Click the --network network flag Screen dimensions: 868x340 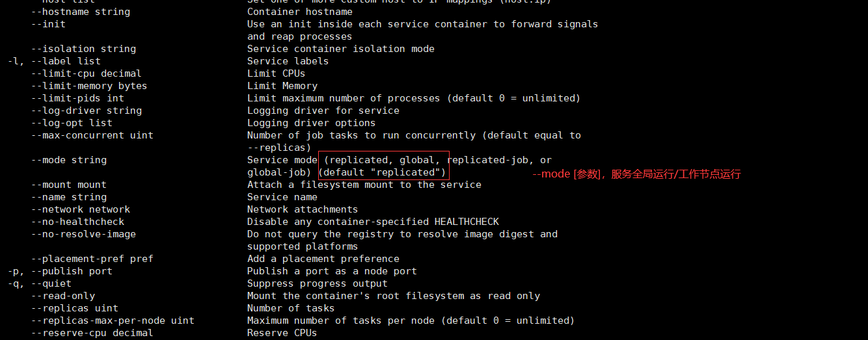(x=81, y=209)
